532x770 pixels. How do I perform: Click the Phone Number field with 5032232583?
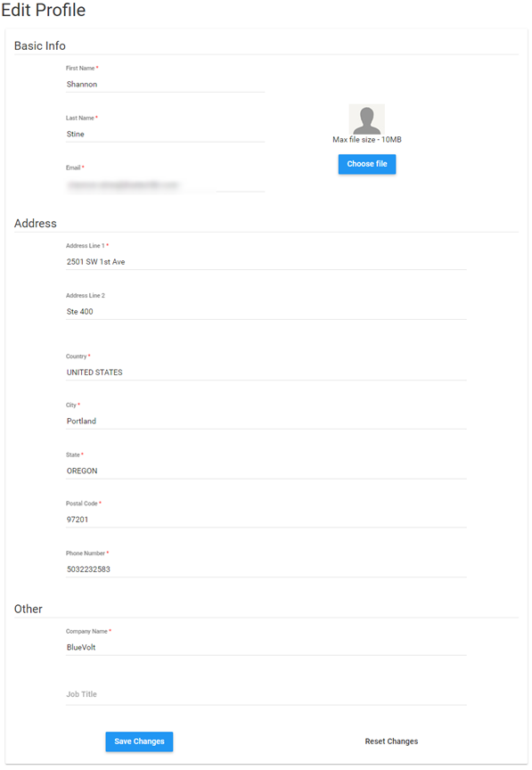[x=266, y=569]
